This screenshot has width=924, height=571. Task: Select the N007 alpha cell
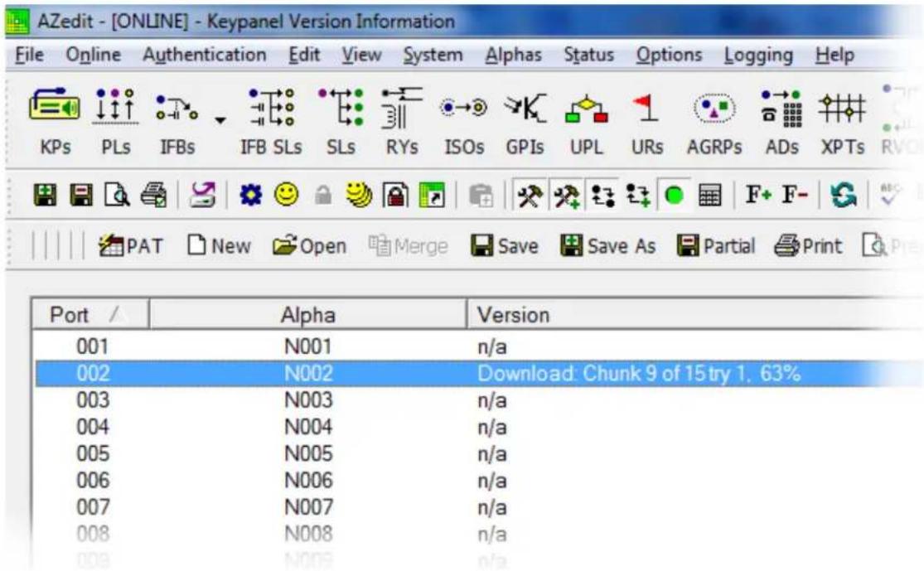308,507
